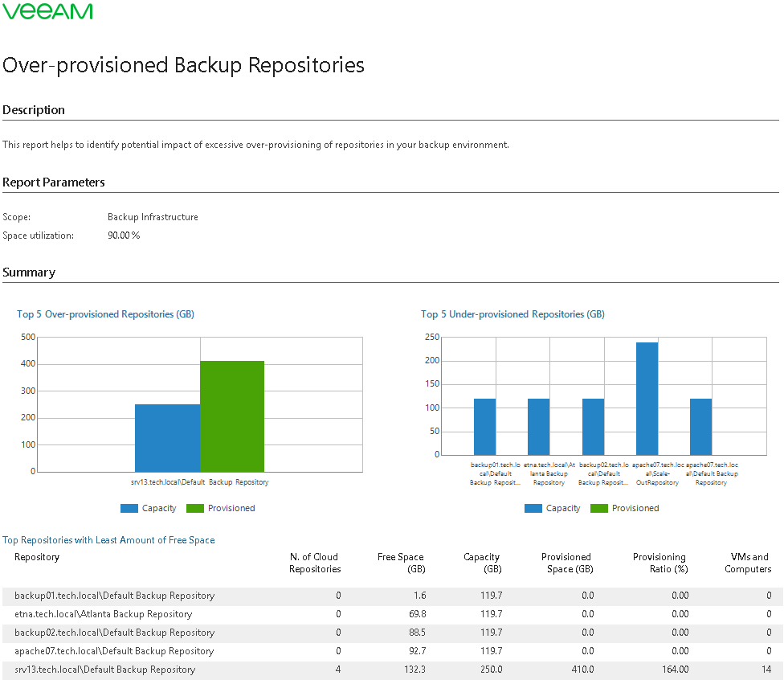Click the etna.tech.local Atlanta bar in chart

point(538,426)
